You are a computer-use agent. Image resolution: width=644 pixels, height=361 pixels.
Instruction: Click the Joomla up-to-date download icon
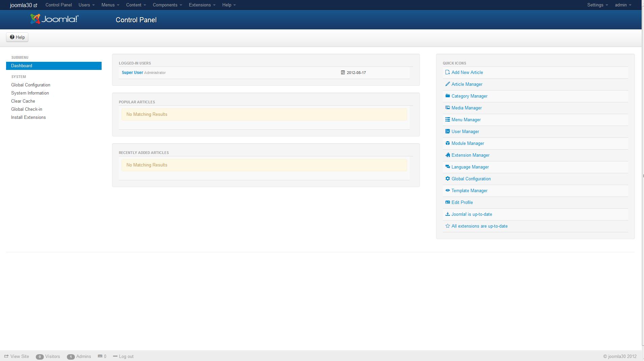(448, 214)
